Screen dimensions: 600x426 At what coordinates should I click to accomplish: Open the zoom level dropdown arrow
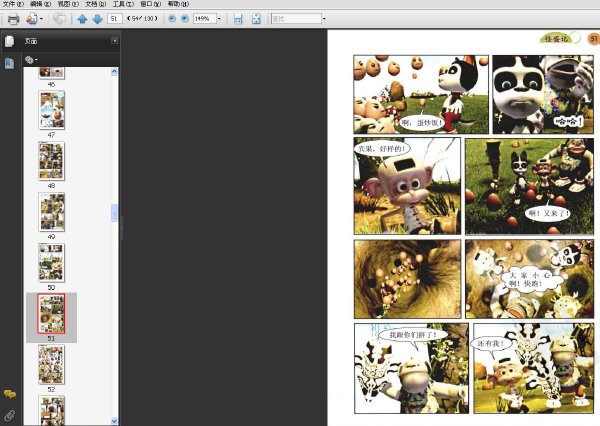(219, 18)
